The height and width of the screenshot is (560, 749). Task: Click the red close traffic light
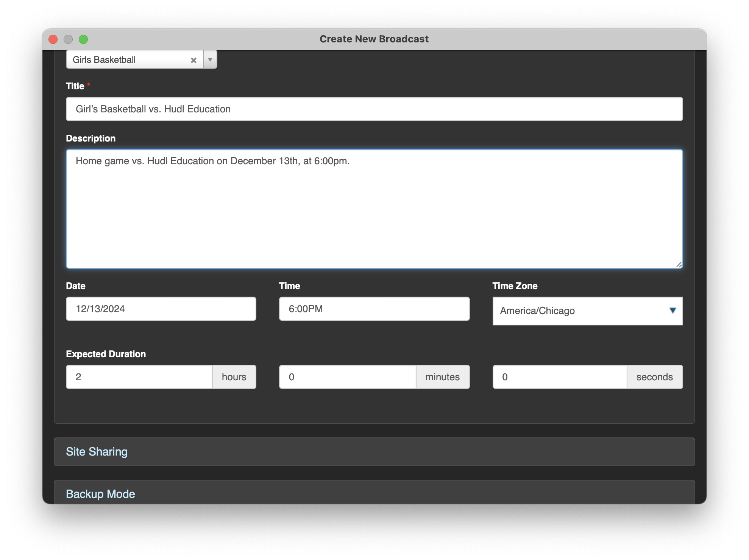pos(53,39)
